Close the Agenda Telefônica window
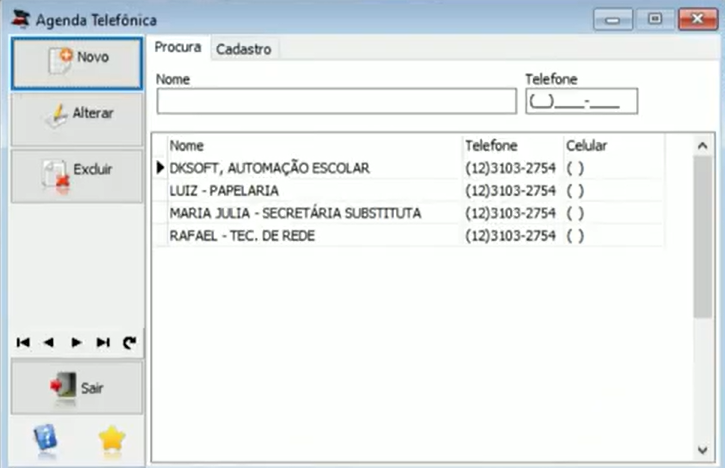The height and width of the screenshot is (468, 725). point(698,19)
